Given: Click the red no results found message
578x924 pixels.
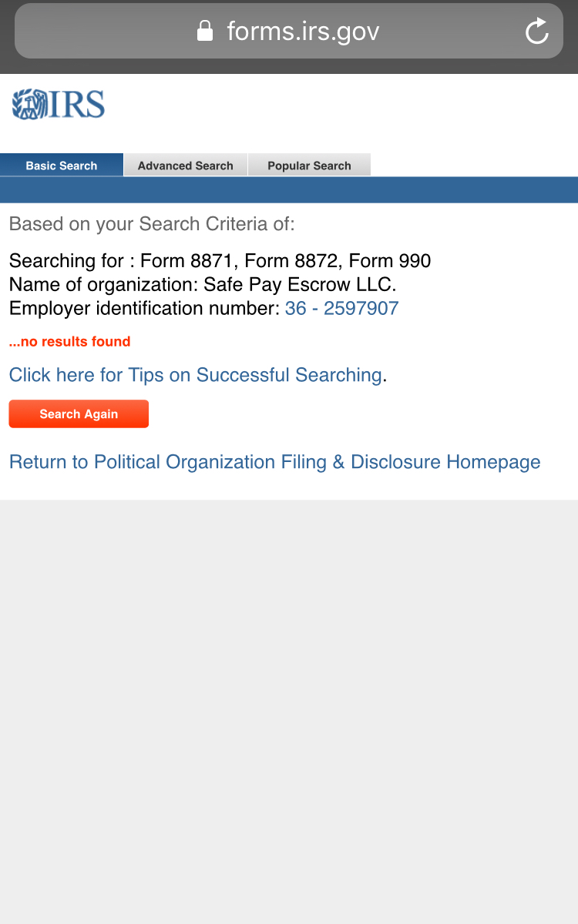Looking at the screenshot, I should [x=69, y=341].
